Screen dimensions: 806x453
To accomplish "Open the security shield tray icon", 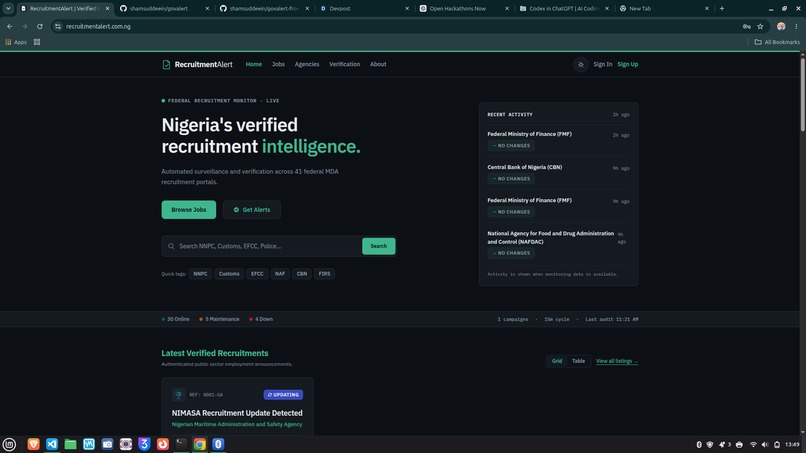I will tap(710, 445).
